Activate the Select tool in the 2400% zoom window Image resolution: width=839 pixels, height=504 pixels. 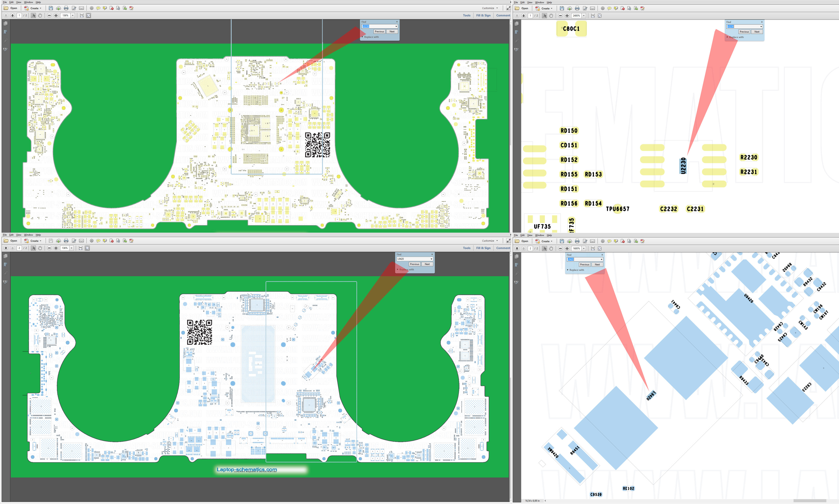[x=544, y=16]
